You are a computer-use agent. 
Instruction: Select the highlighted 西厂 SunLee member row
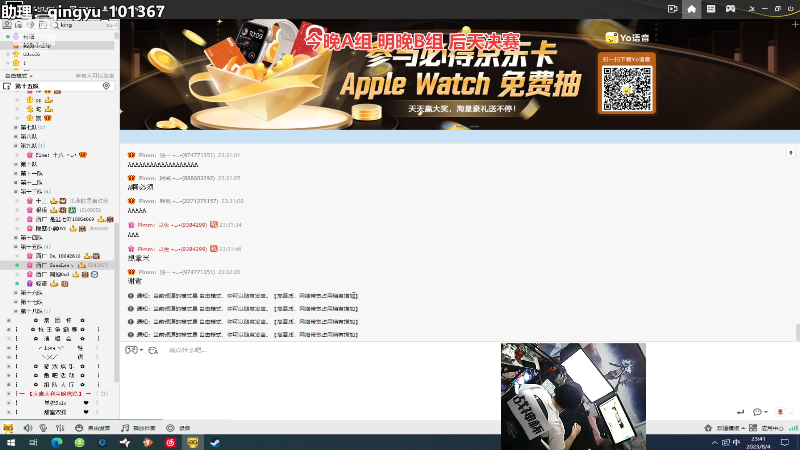click(57, 265)
